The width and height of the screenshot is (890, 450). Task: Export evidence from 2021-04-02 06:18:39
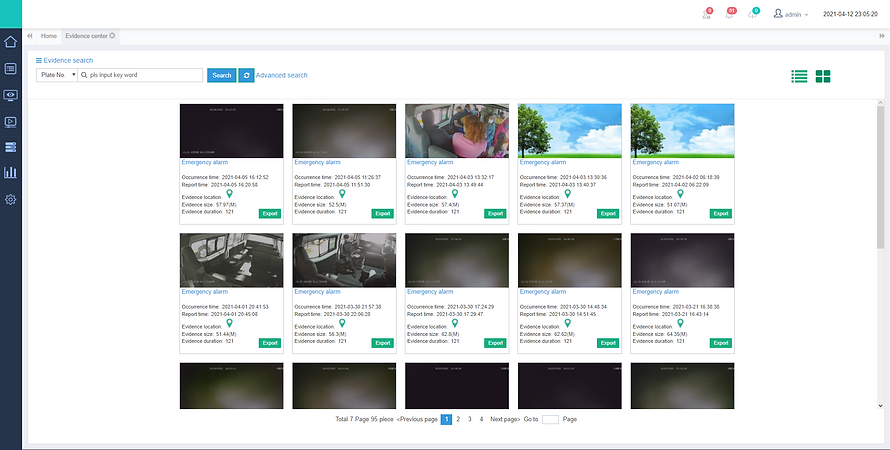pos(721,213)
